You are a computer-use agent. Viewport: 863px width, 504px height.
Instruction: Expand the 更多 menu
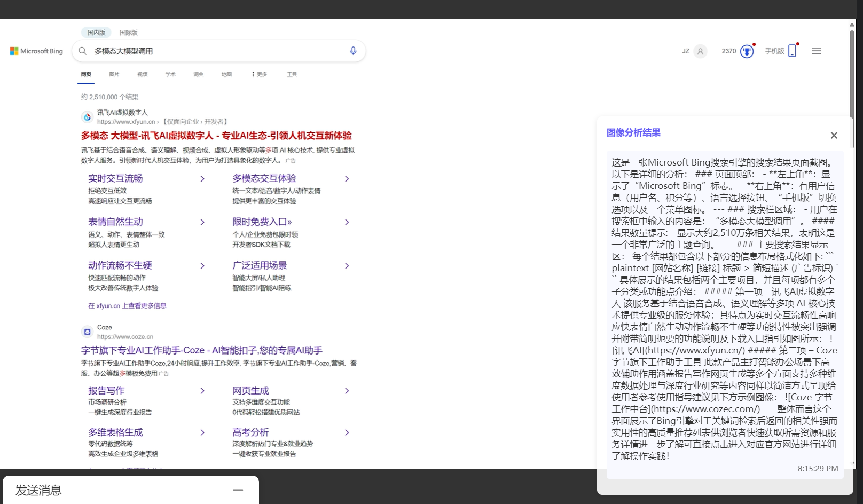pyautogui.click(x=259, y=74)
